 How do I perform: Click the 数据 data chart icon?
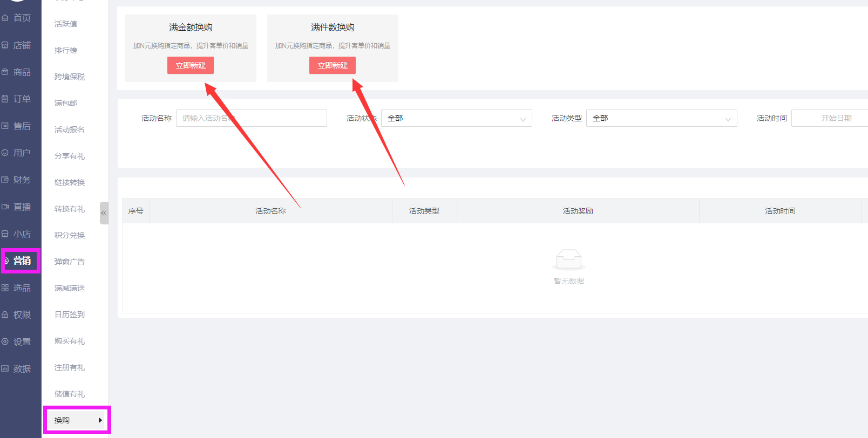tap(5, 369)
